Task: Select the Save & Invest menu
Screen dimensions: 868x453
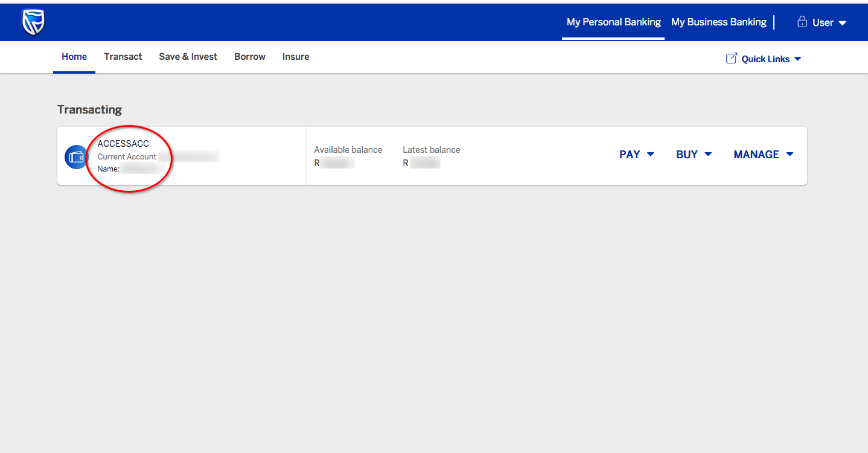Action: click(188, 57)
